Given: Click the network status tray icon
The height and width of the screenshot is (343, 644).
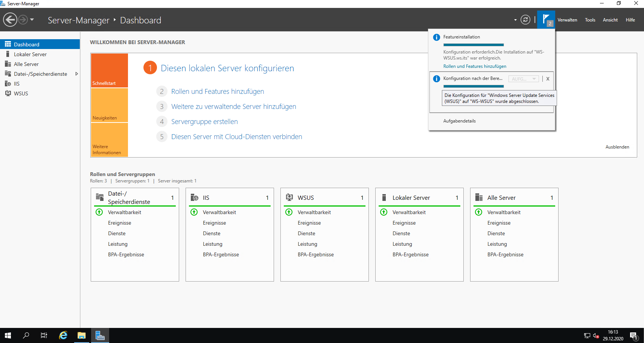Looking at the screenshot, I should (587, 335).
